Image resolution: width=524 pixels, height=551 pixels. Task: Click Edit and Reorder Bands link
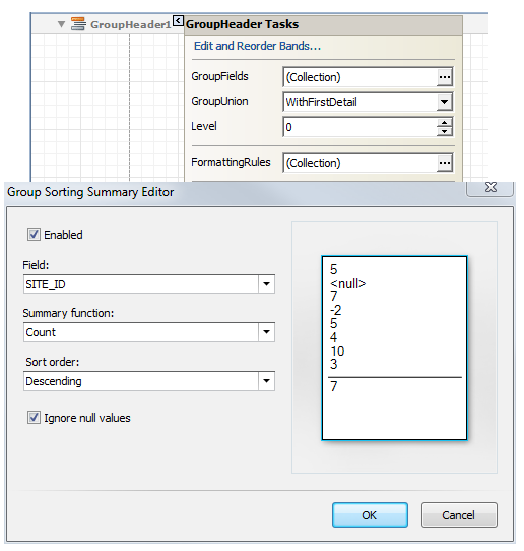[257, 46]
